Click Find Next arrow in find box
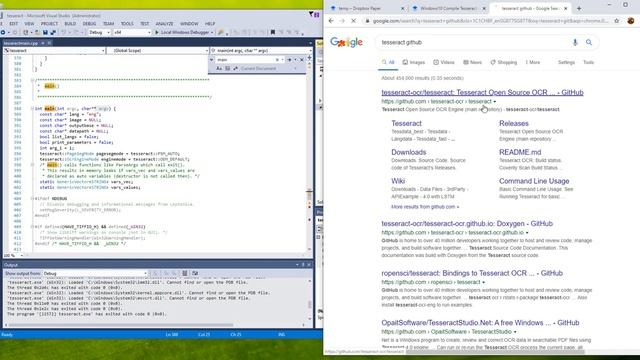The width and height of the screenshot is (640, 360). pos(289,60)
